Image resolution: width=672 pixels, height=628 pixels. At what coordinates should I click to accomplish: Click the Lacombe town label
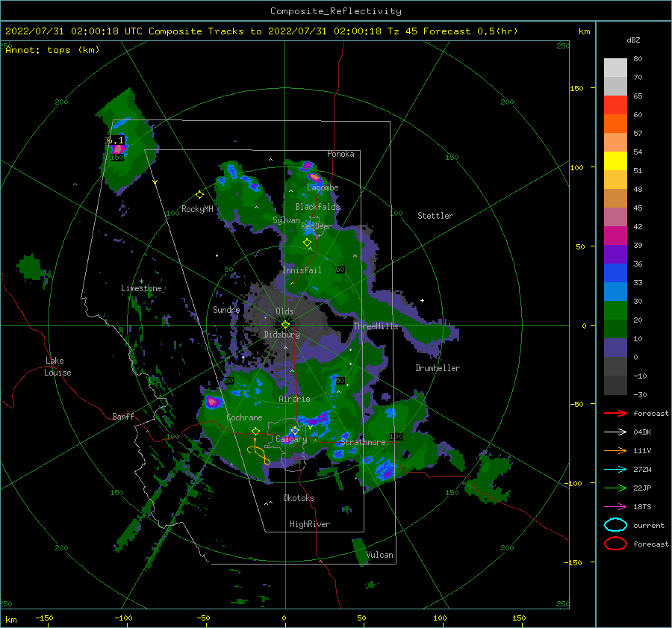[x=323, y=187]
